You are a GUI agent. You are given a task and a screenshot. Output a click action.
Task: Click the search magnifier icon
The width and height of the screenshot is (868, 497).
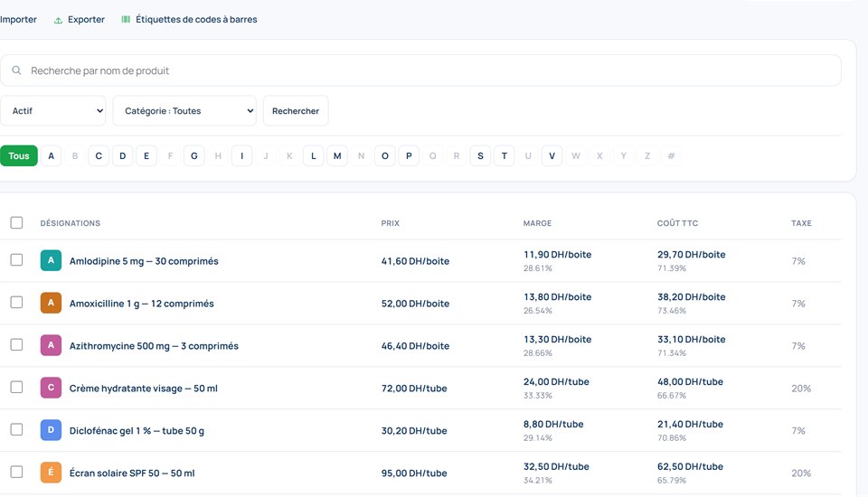16,70
